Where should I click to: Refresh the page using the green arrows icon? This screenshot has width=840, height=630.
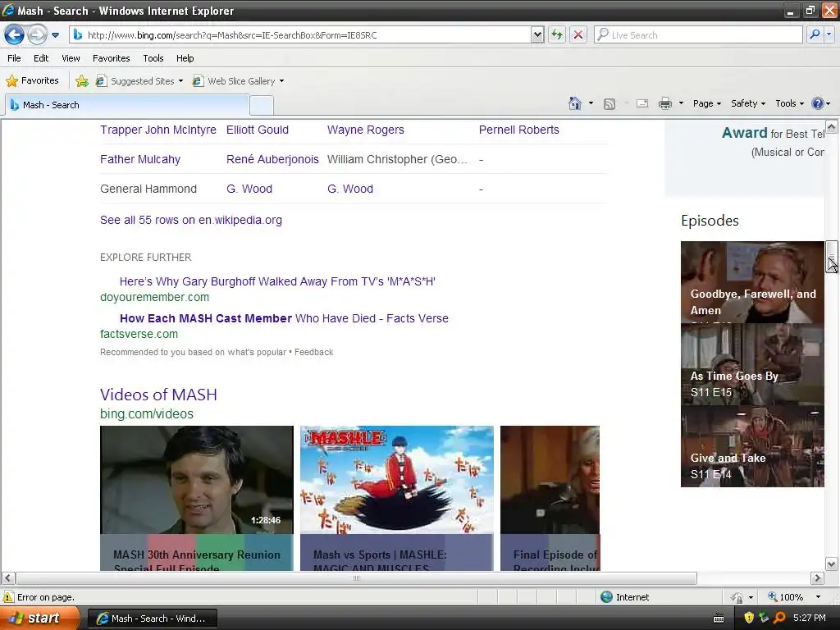557,35
